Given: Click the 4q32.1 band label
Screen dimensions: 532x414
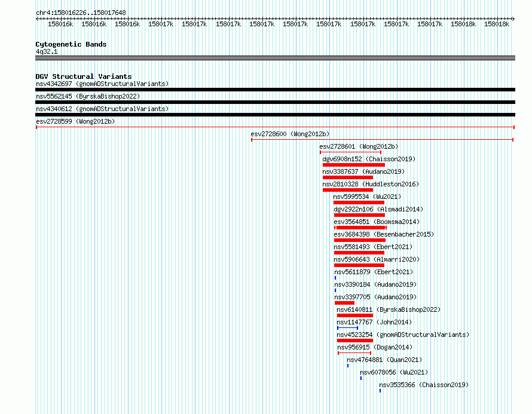Looking at the screenshot, I should (x=47, y=51).
